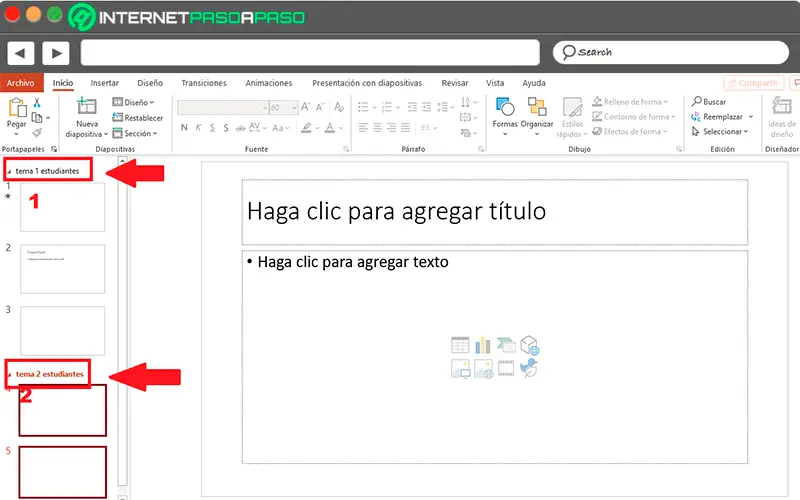The image size is (800, 500).
Task: Toggle underline S formatting
Action: point(212,128)
